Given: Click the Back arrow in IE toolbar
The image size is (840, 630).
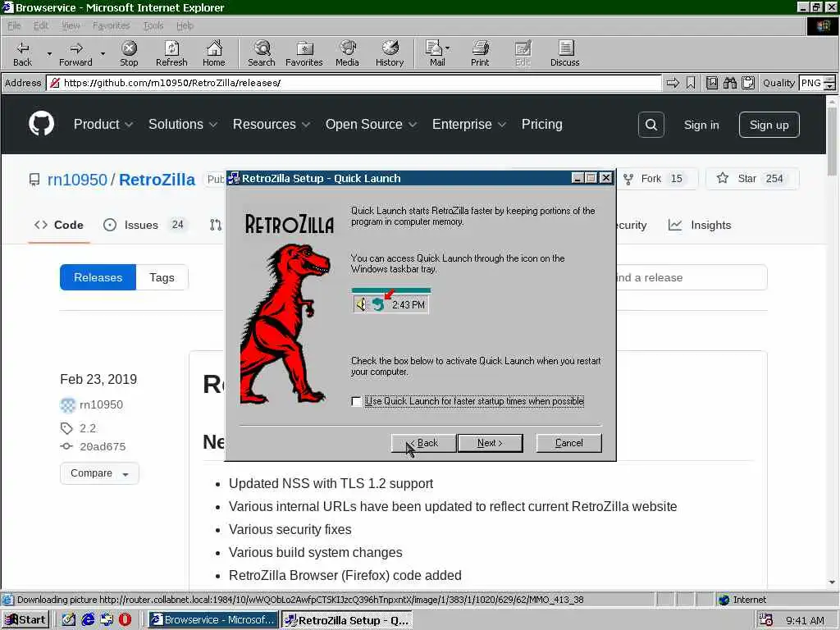Looking at the screenshot, I should pyautogui.click(x=22, y=53).
